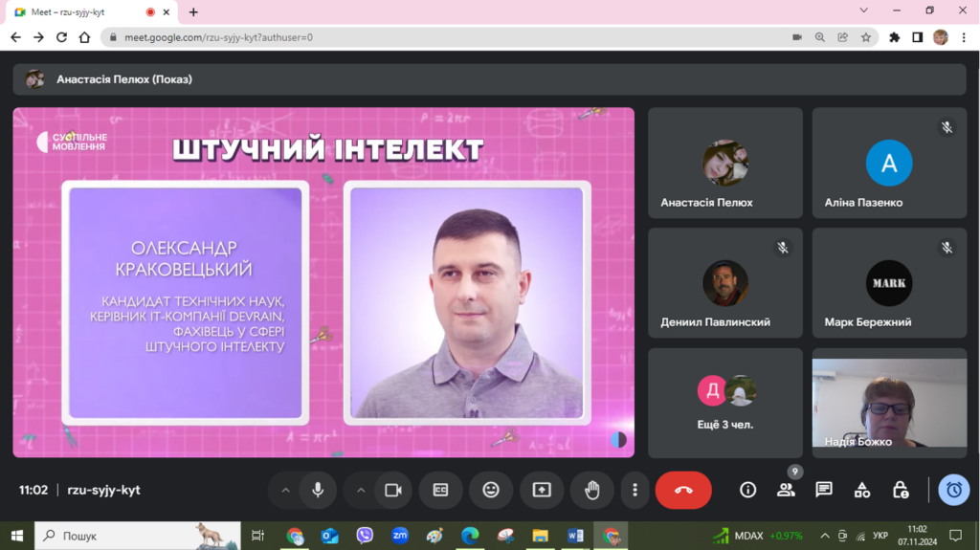The image size is (980, 550).
Task: Open Zoom from the taskbar
Action: tap(400, 536)
